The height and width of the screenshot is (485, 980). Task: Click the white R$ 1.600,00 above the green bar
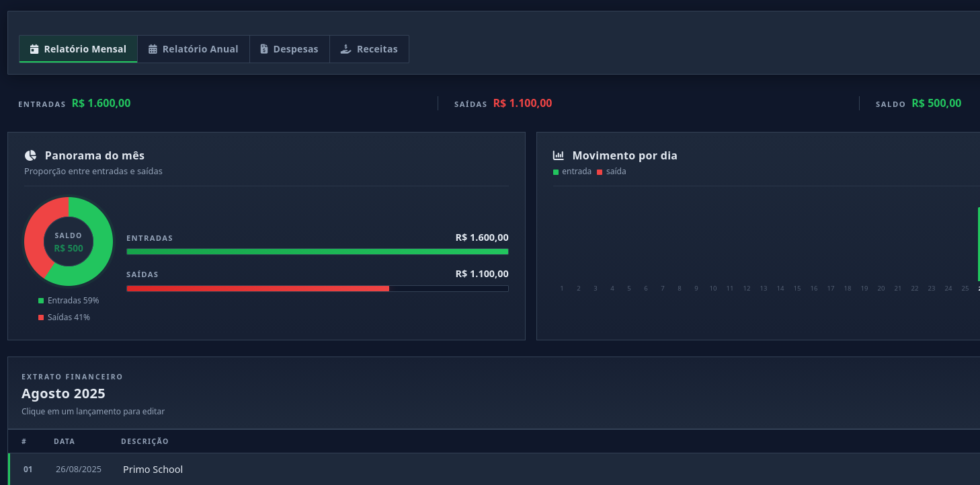[x=482, y=237]
